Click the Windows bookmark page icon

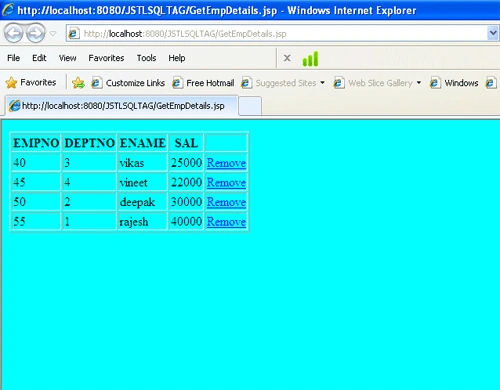click(x=435, y=83)
